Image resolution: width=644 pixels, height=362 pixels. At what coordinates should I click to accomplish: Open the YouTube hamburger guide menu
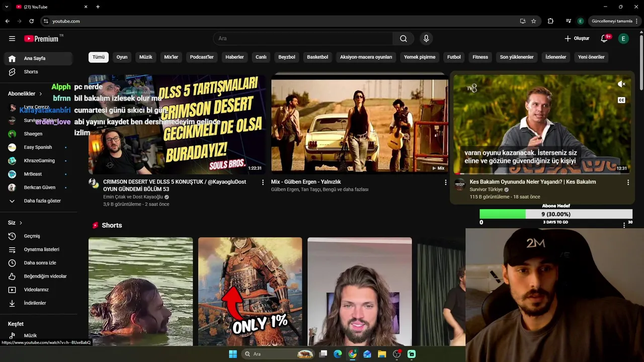click(12, 39)
